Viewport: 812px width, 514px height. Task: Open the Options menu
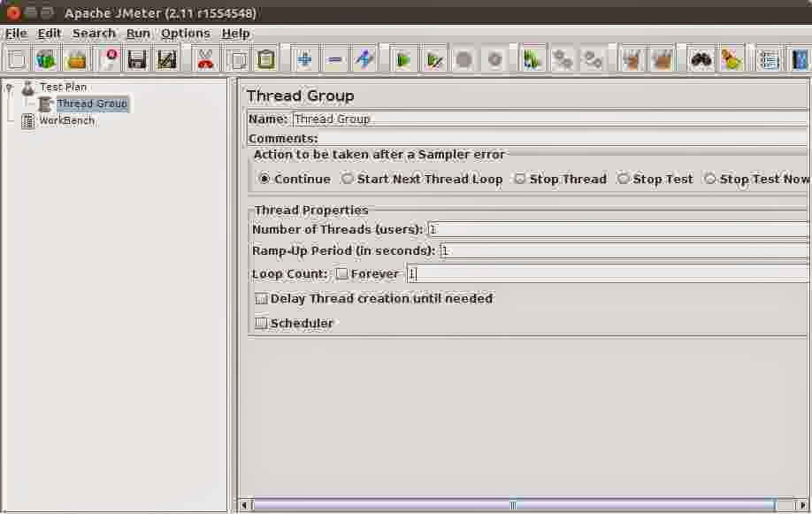point(186,33)
